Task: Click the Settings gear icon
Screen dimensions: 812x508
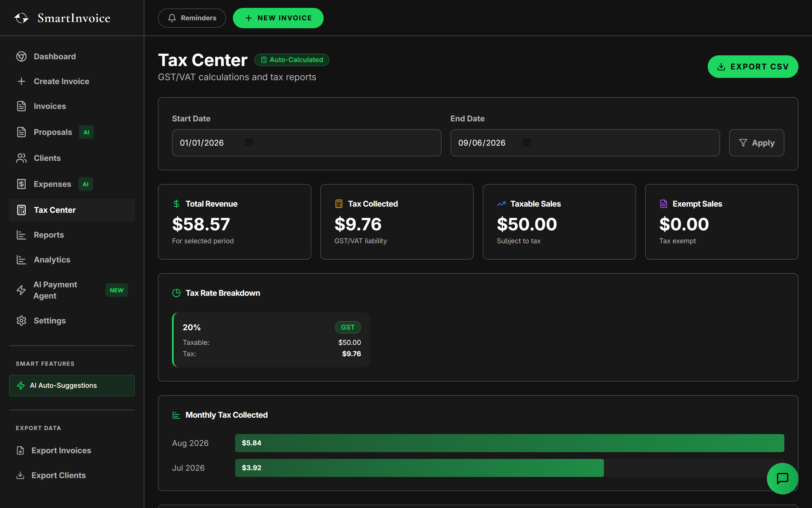Action: pyautogui.click(x=21, y=321)
